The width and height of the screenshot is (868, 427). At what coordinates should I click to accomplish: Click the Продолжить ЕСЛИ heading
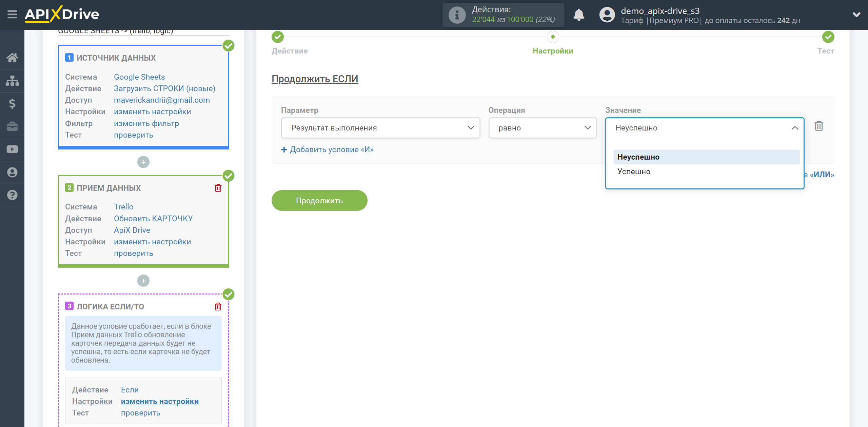(315, 79)
